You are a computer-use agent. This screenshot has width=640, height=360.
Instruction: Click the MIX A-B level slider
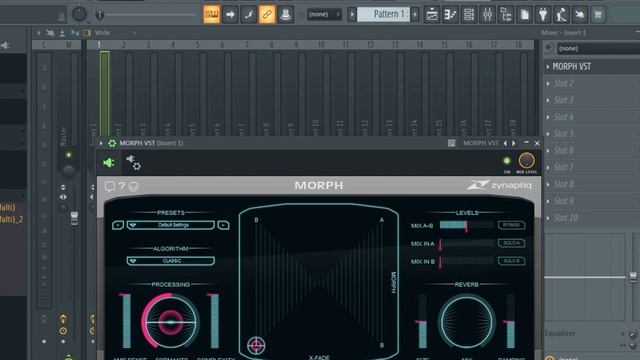(x=467, y=225)
